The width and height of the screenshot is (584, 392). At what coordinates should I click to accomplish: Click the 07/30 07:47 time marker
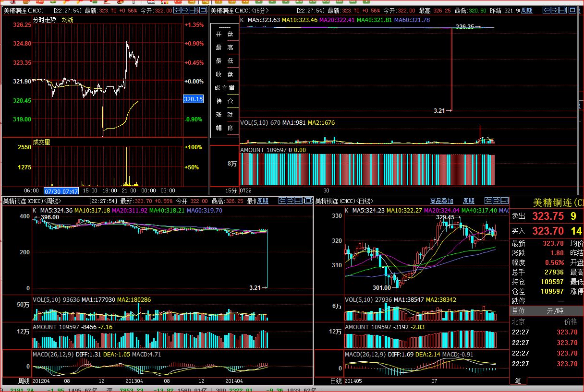point(61,190)
